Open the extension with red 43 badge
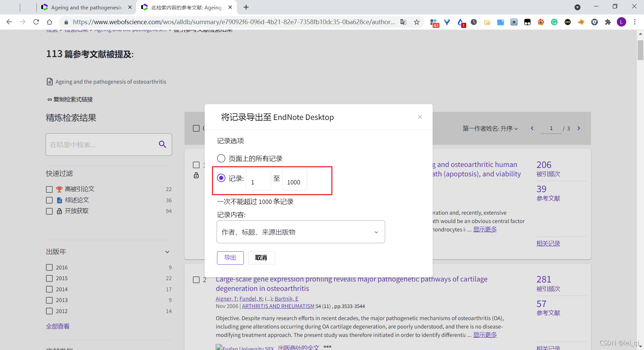Image resolution: width=644 pixels, height=350 pixels. pyautogui.click(x=434, y=23)
